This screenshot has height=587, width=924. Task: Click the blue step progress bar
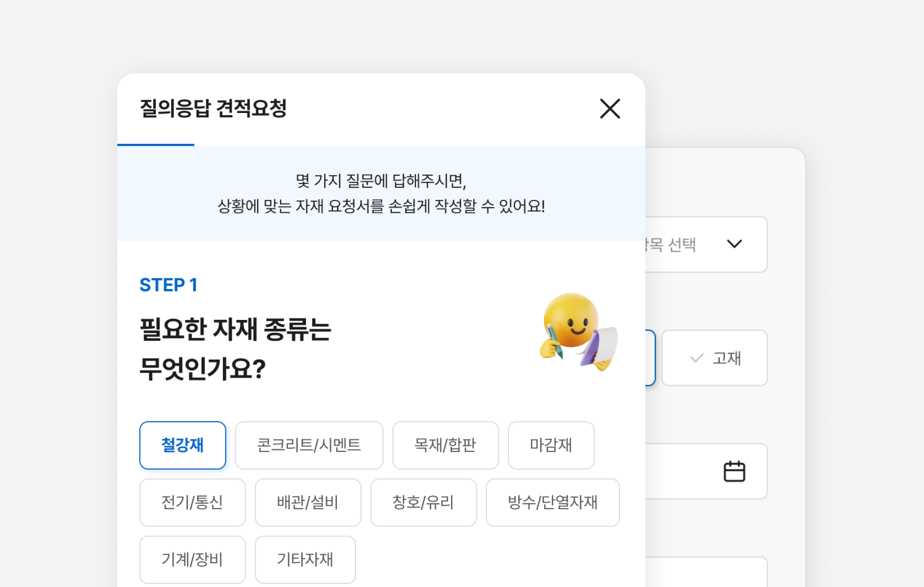(155, 145)
